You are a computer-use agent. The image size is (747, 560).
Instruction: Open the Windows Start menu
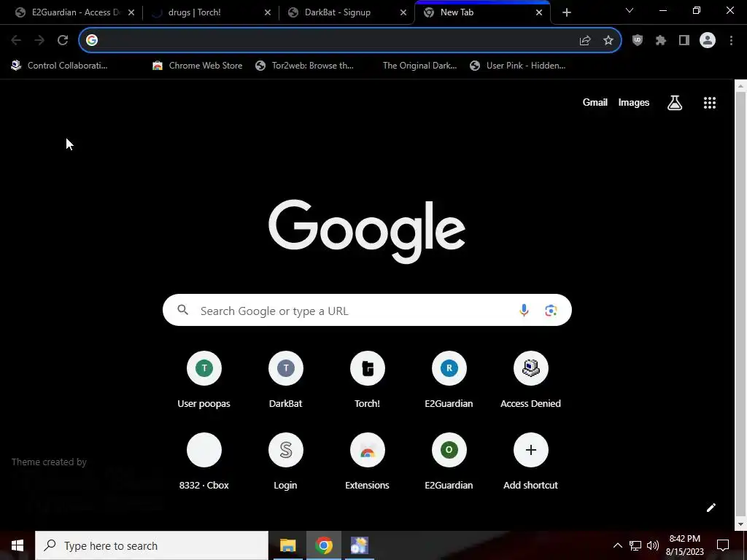(18, 545)
